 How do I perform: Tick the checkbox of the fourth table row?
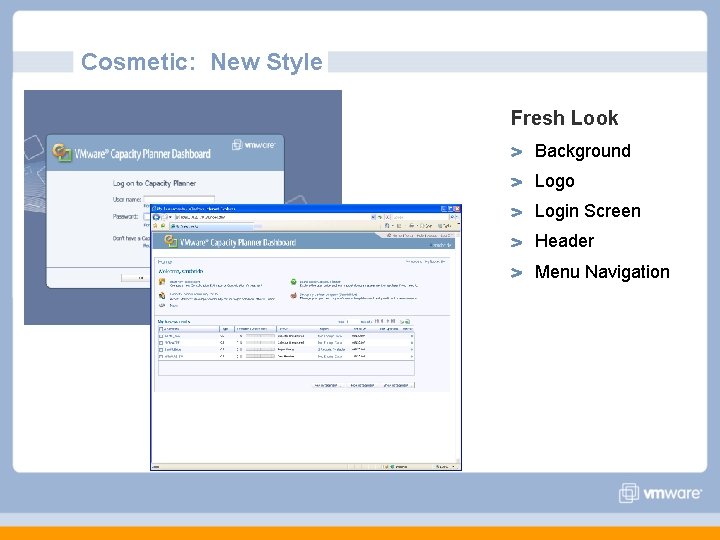161,356
